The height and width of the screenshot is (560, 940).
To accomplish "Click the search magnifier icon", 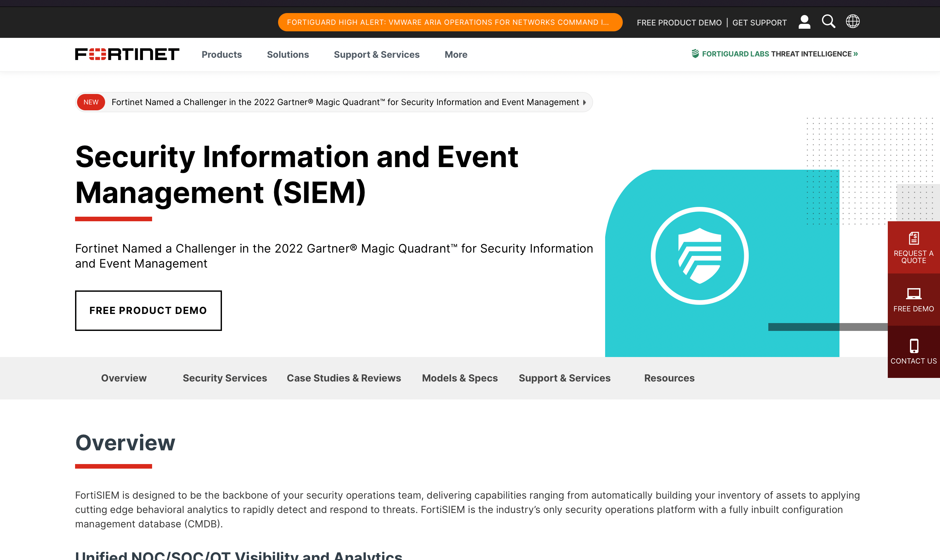I will [x=828, y=22].
